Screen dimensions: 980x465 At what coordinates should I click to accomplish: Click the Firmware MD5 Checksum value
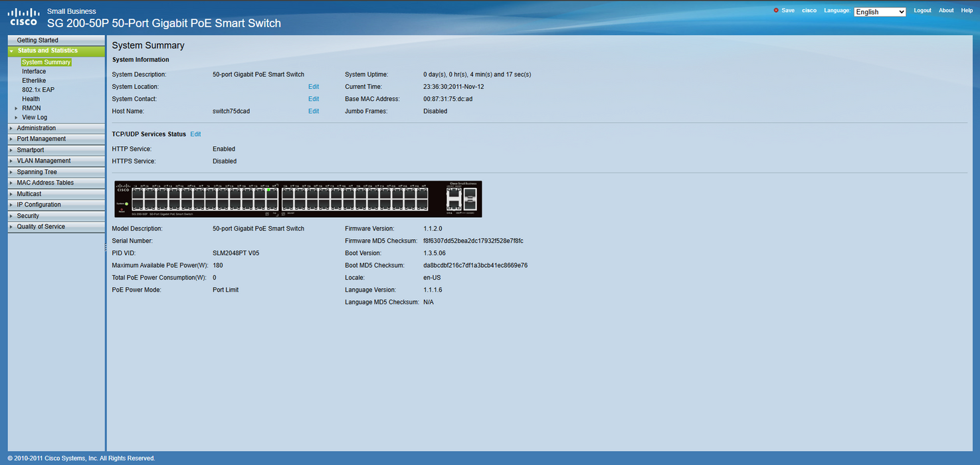point(473,241)
